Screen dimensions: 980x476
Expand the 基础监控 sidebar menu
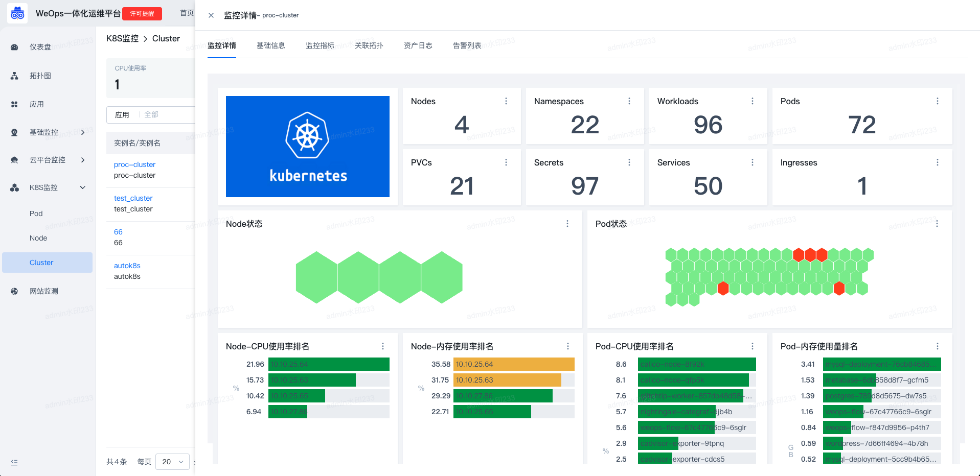click(x=83, y=132)
